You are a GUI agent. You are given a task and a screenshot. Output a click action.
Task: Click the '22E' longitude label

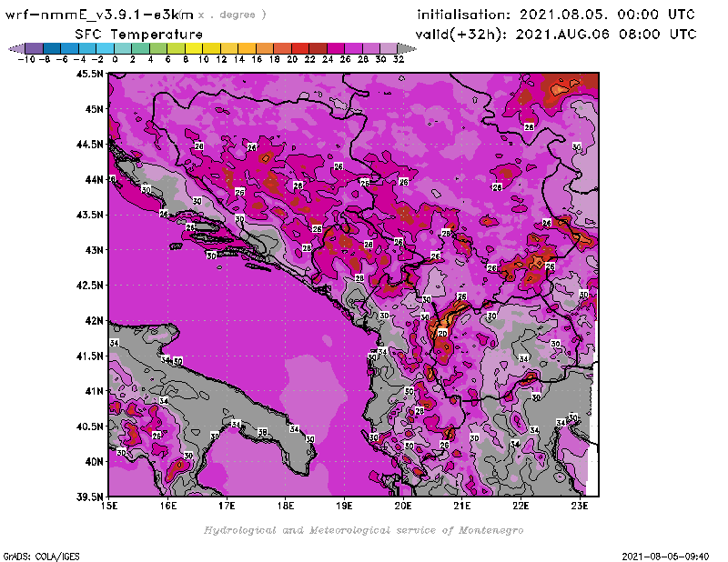pyautogui.click(x=521, y=506)
